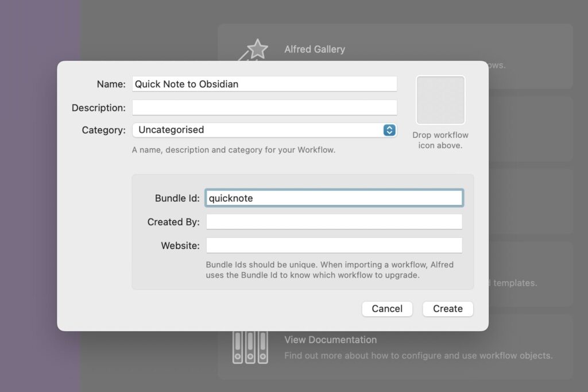Viewport: 588px width, 392px height.
Task: Click the Bundle Id field containing quicknote
Action: (334, 198)
